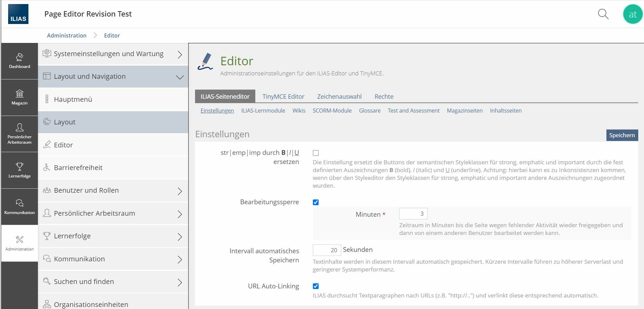Screen dimensions: 644x309
Task: Click the ILIAS logo in header
Action: 18,14
